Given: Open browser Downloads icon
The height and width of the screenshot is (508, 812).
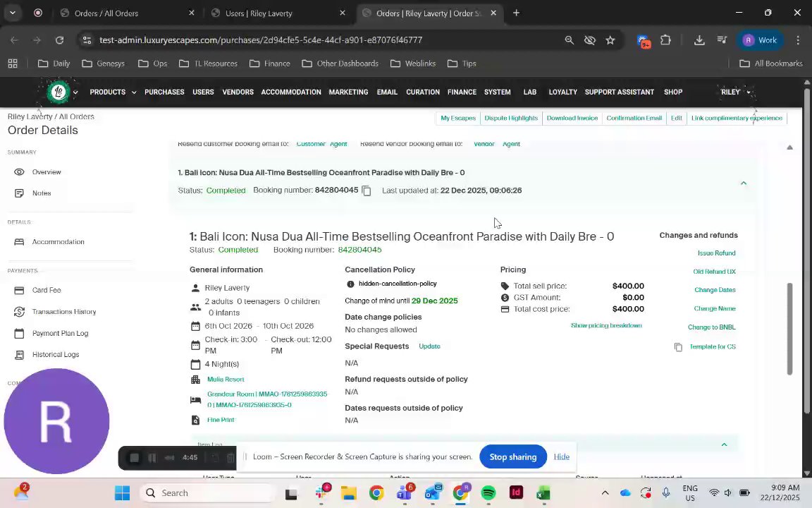Looking at the screenshot, I should click(x=699, y=40).
